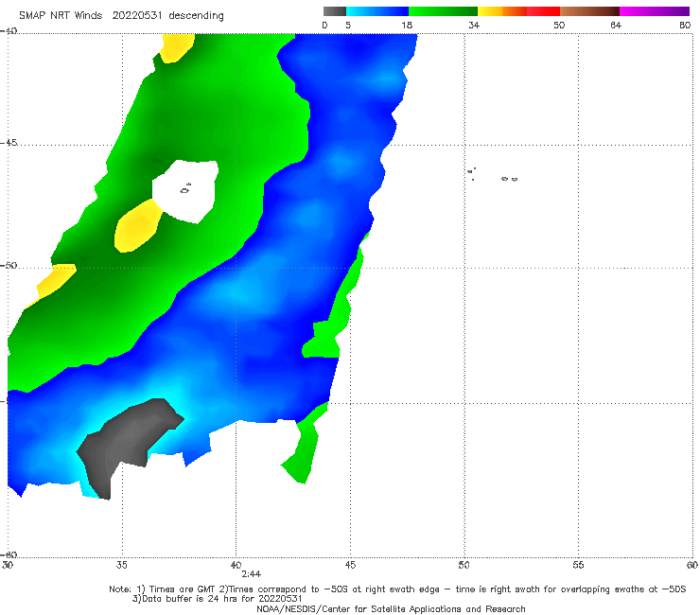Click the yellow-orange segment of the color bar
The image size is (700, 615).
tap(502, 11)
